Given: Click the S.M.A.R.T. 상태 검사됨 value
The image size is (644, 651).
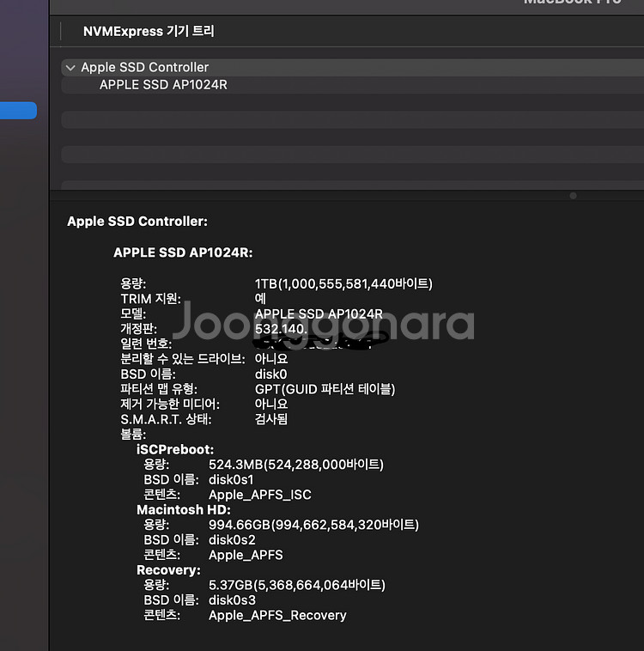Looking at the screenshot, I should point(271,419).
